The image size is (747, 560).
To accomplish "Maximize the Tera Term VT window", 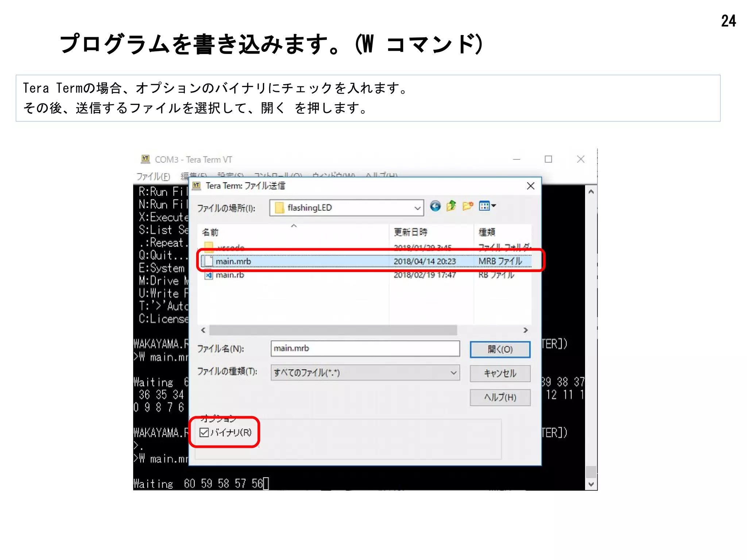I will tap(548, 159).
